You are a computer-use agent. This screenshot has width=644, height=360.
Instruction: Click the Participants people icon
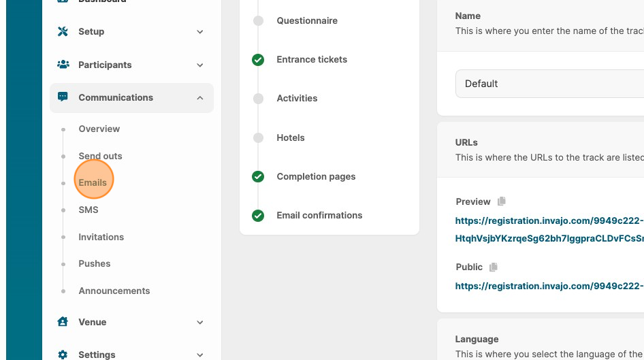(63, 65)
